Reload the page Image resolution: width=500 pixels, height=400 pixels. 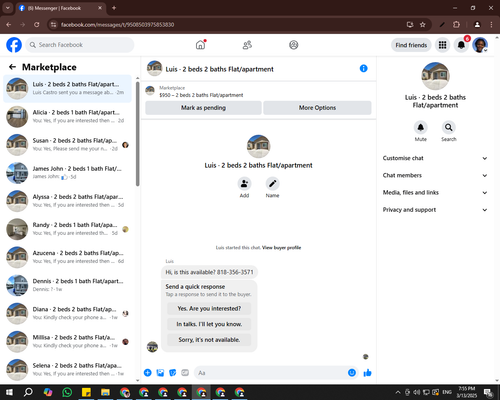click(x=37, y=25)
